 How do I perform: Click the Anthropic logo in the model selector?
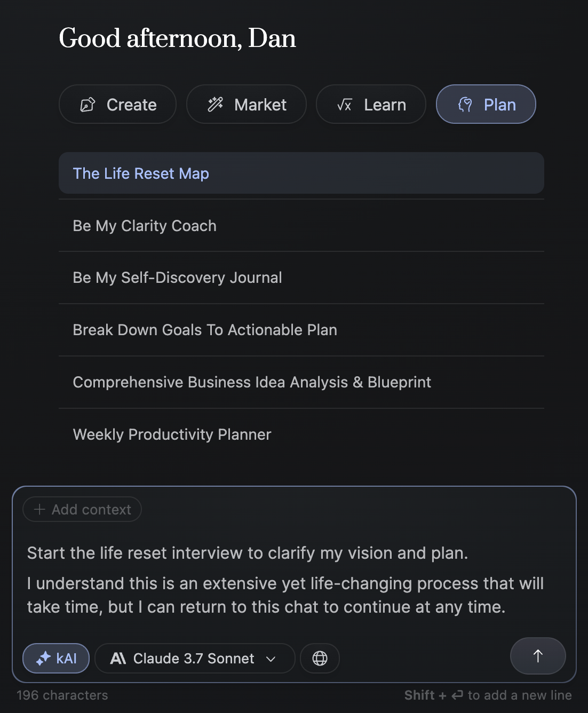pyautogui.click(x=118, y=659)
